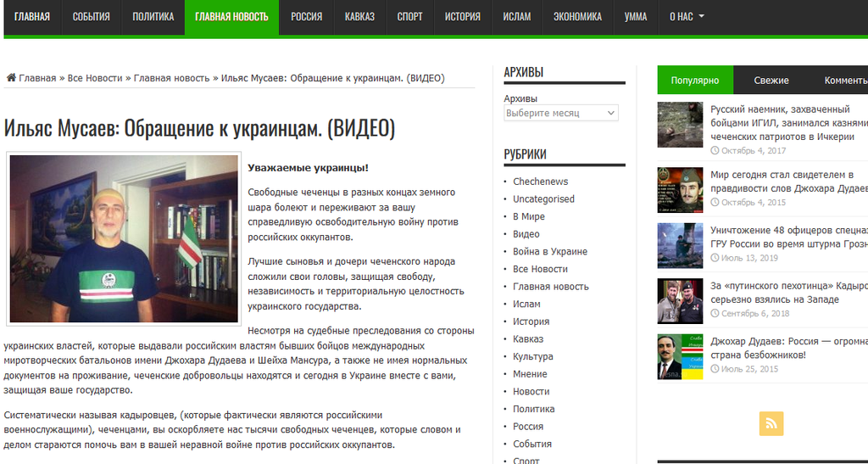The image size is (868, 464).
Task: Open Главная новость category in Рубрики
Action: [x=551, y=287]
